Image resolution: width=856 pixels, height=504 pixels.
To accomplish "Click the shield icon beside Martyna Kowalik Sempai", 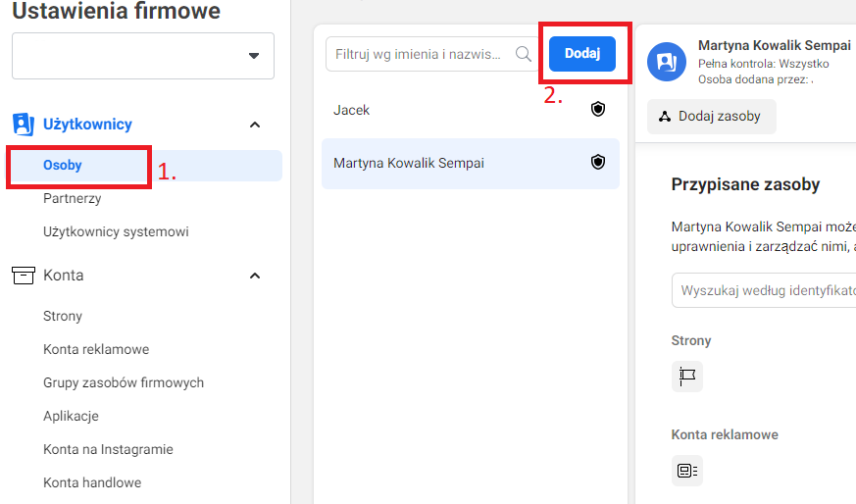I will click(x=598, y=162).
